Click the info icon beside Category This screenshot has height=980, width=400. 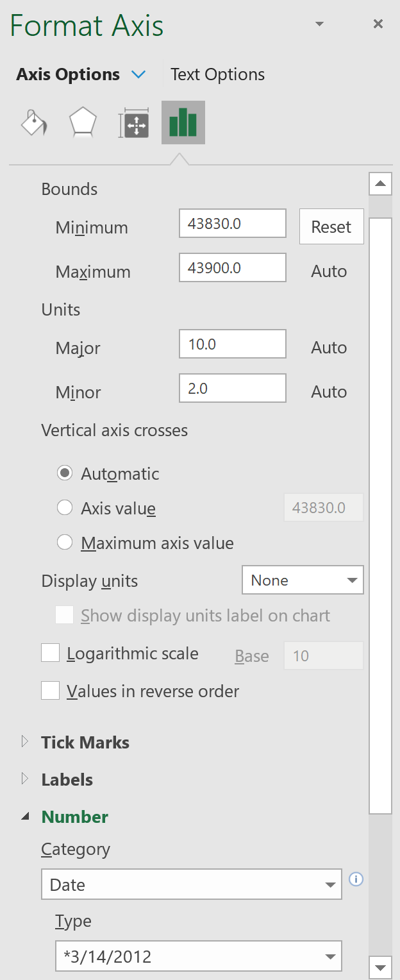(356, 879)
